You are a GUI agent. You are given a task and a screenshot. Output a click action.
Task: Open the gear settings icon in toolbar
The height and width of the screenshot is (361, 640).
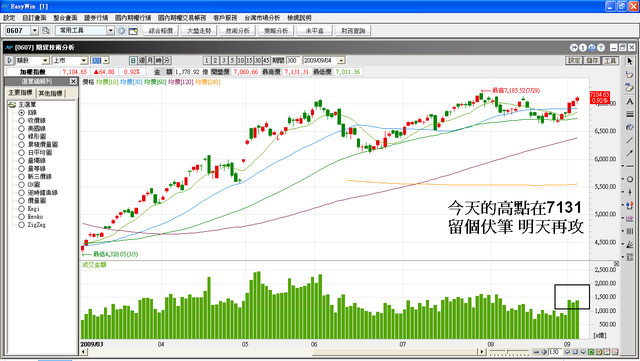click(x=121, y=31)
